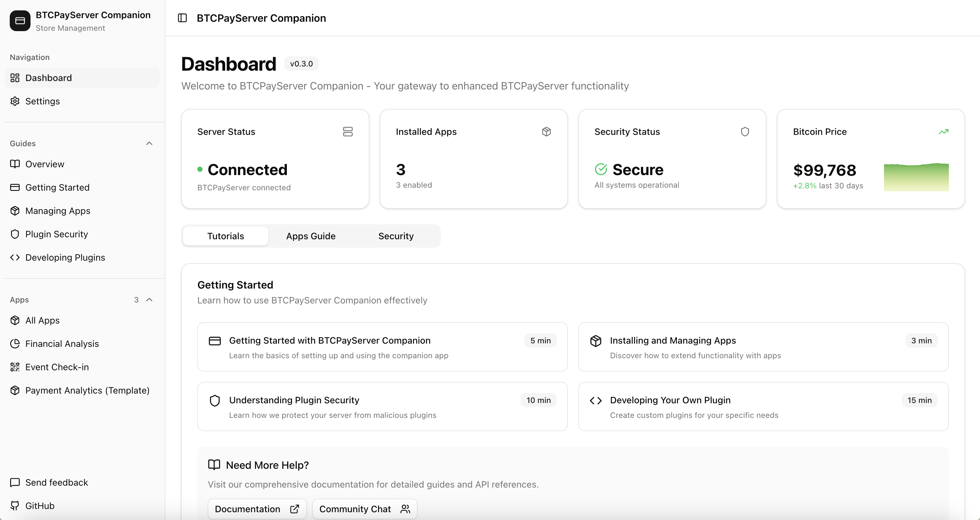Click the Bitcoin Price trending-up icon
Screen dimensions: 980x520
(x=943, y=132)
